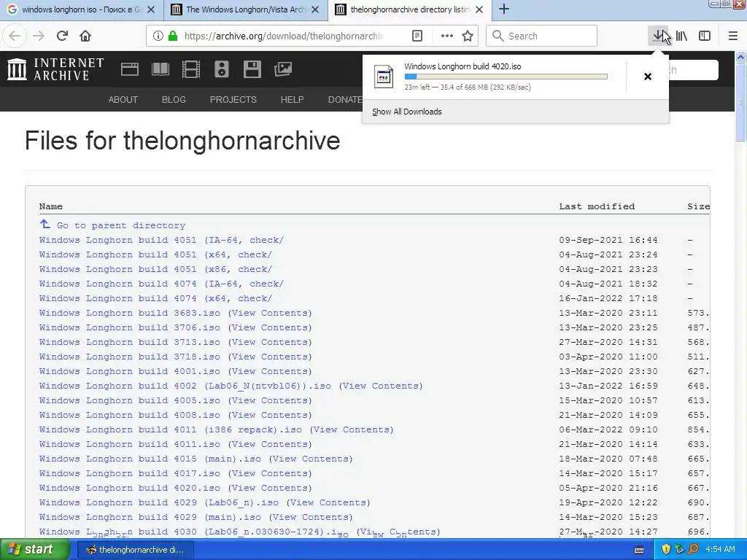Open the Images icon in header
This screenshot has height=560, width=747.
283,69
